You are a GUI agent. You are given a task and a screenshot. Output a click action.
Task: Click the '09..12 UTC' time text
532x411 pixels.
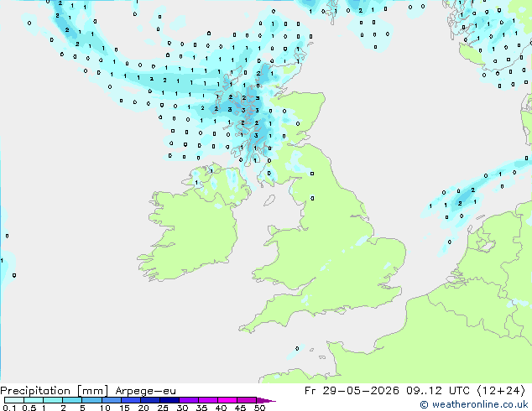coord(438,391)
